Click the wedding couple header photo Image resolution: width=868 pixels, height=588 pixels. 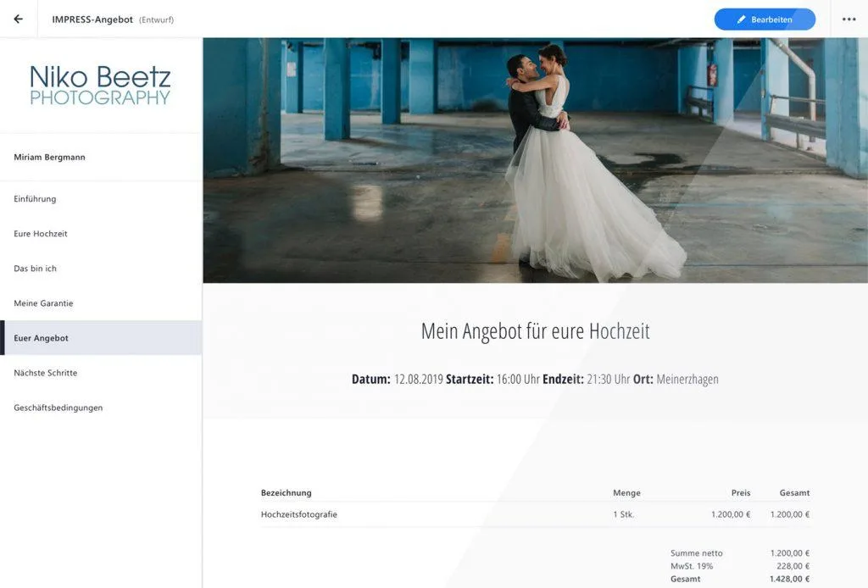[536, 160]
